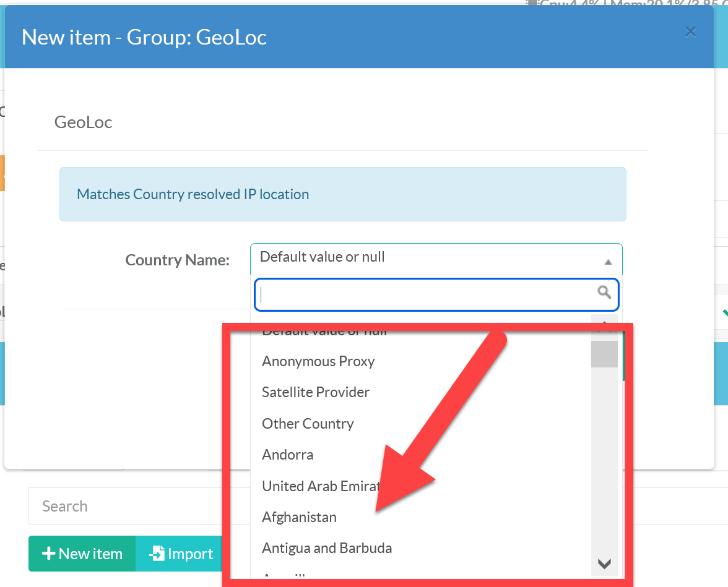Close the New item GeoLoc dialog
This screenshot has width=728, height=587.
[690, 32]
